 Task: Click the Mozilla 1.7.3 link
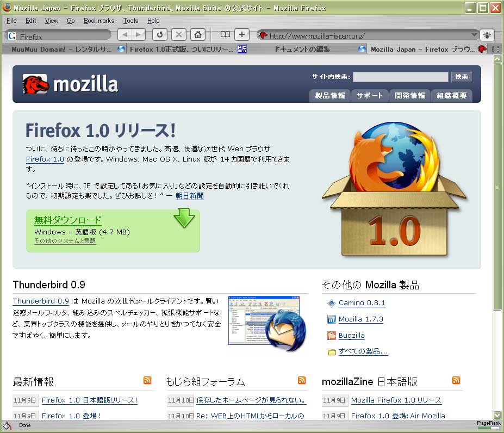(361, 319)
